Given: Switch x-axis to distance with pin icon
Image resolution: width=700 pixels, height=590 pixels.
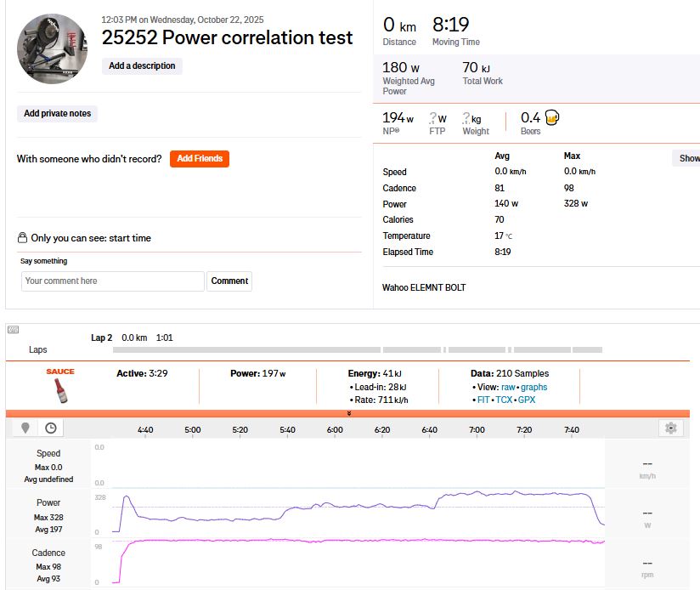Looking at the screenshot, I should (x=25, y=428).
